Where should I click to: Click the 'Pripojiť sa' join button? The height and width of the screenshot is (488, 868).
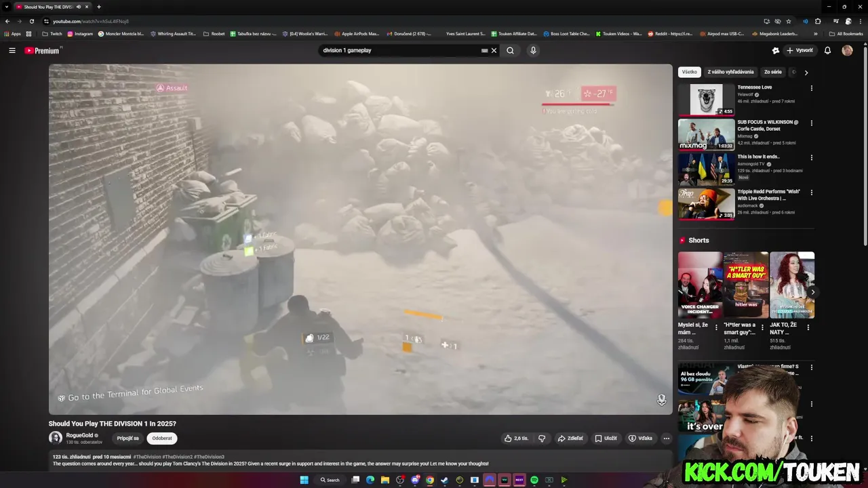click(x=127, y=439)
